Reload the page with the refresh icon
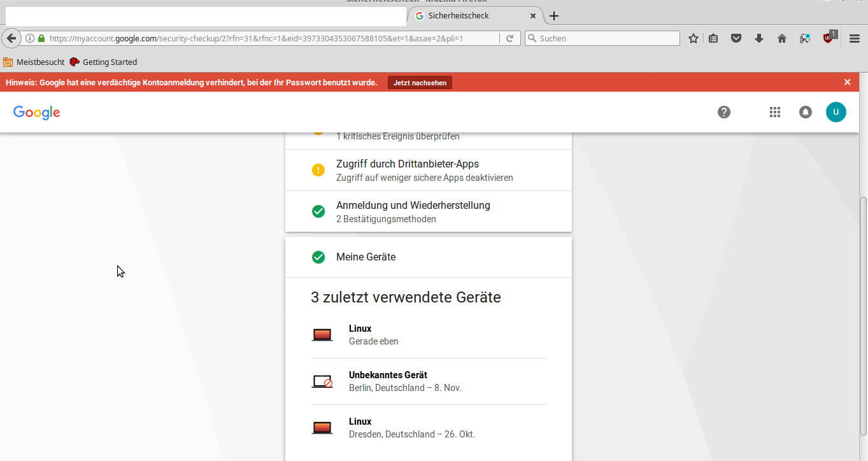868x461 pixels. tap(509, 38)
